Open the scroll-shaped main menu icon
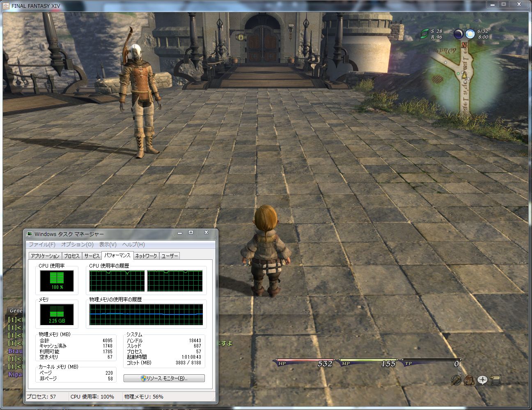 pos(496,380)
